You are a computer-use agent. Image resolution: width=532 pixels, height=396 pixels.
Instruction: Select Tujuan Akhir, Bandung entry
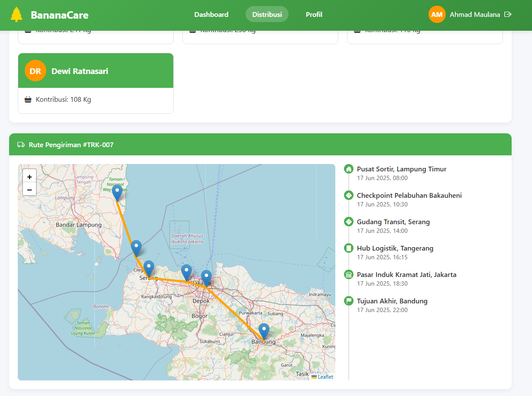pyautogui.click(x=392, y=301)
